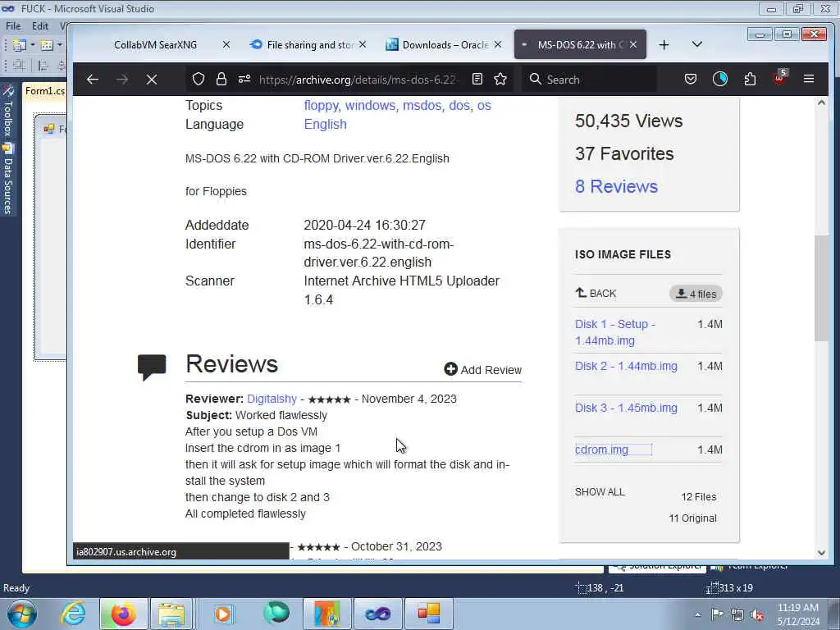This screenshot has width=840, height=630.
Task: Click BACK in ISO Image Files panel
Action: tap(596, 293)
